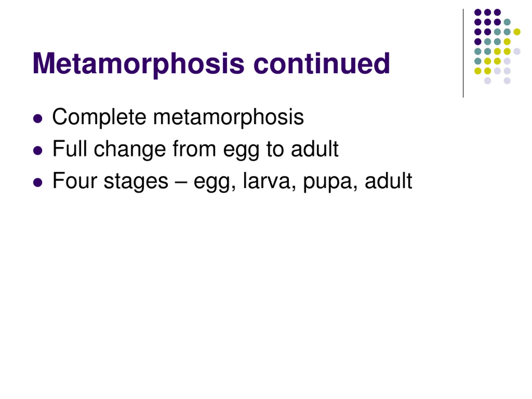Click the slide title "Metamorphosis continued"
The width and height of the screenshot is (532, 399).
click(x=211, y=64)
